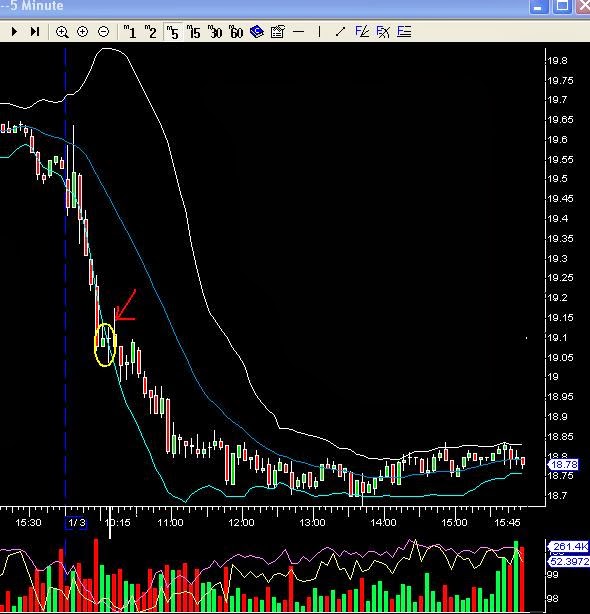Viewport: 590px width, 614px height.
Task: Click the 19.1 price axis label
Action: tap(558, 338)
